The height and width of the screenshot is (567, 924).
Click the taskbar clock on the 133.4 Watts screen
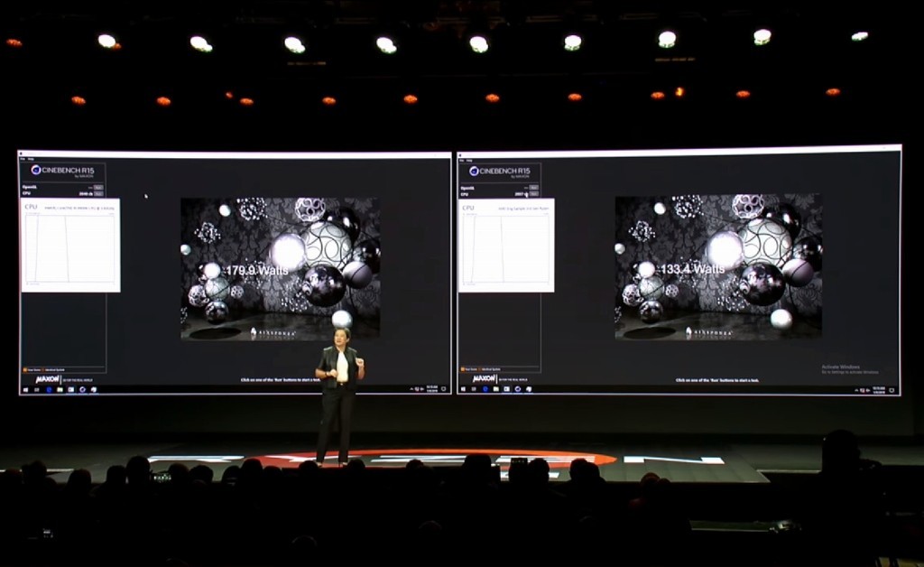pyautogui.click(x=879, y=390)
